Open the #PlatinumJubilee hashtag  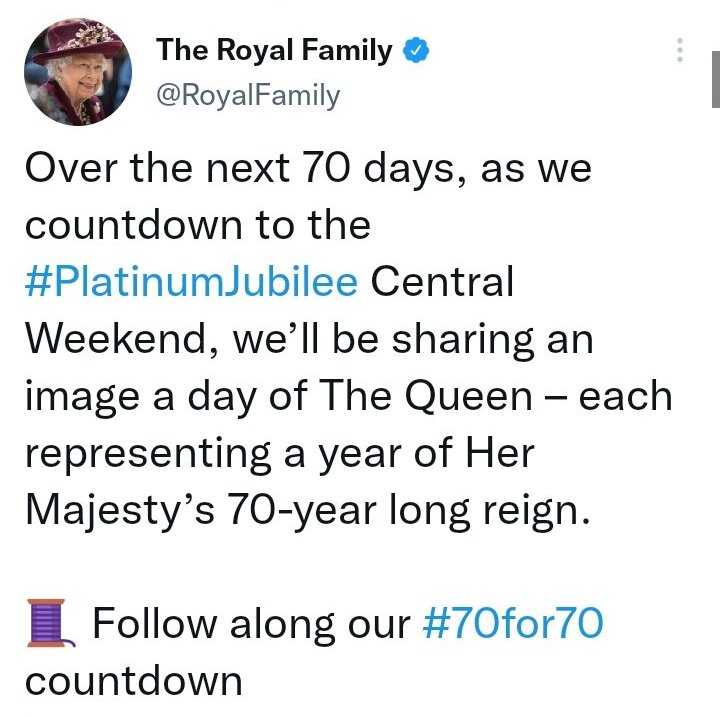coord(191,282)
